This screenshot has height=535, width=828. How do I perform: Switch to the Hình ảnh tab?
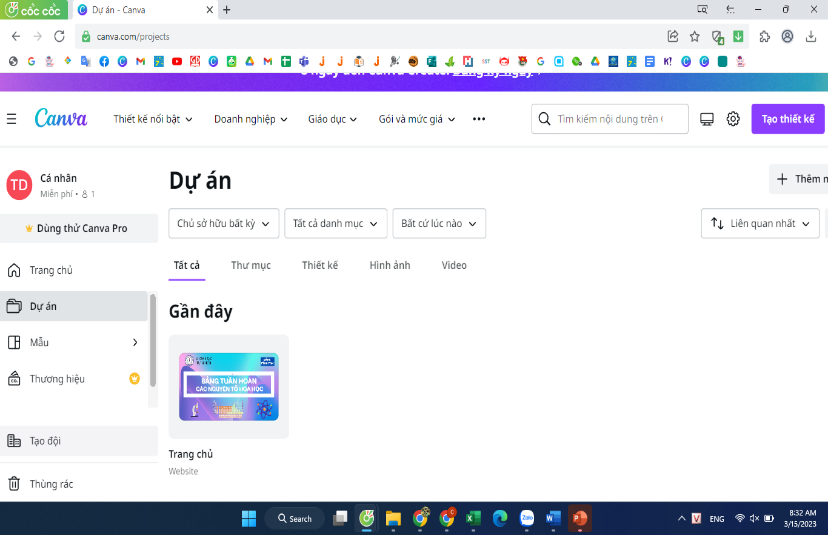coord(390,265)
